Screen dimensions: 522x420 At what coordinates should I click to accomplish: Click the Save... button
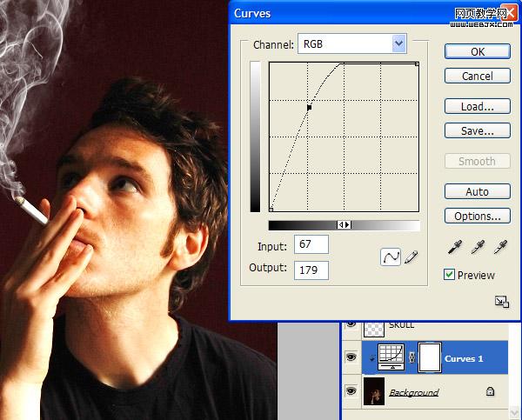pyautogui.click(x=477, y=130)
